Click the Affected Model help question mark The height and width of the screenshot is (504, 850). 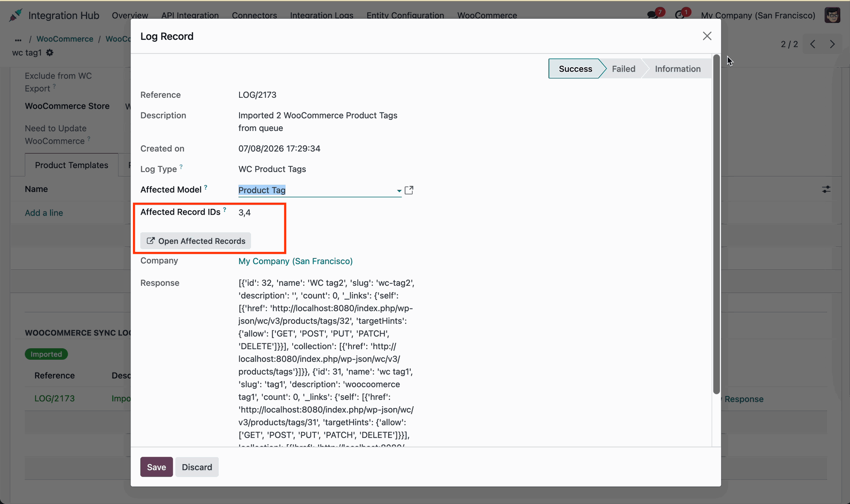[205, 187]
